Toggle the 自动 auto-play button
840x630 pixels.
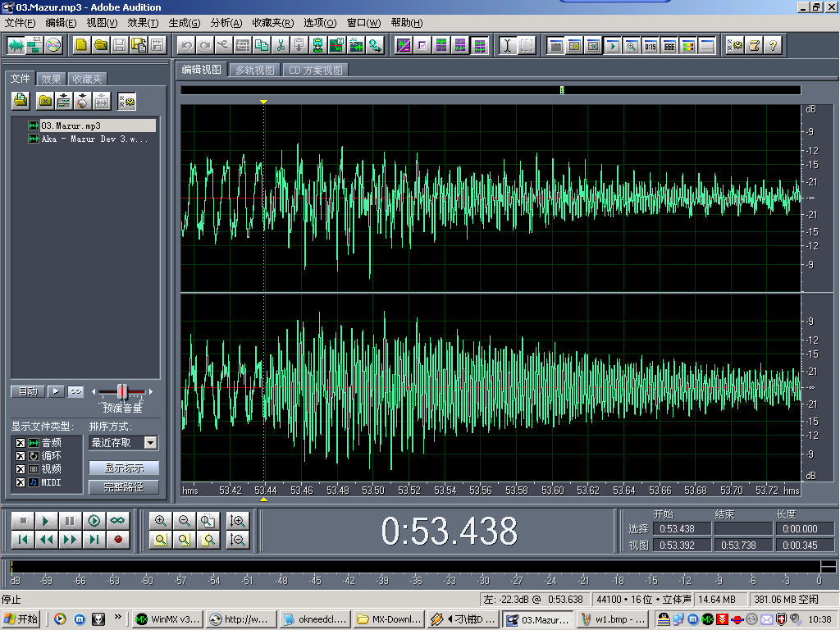(x=28, y=391)
